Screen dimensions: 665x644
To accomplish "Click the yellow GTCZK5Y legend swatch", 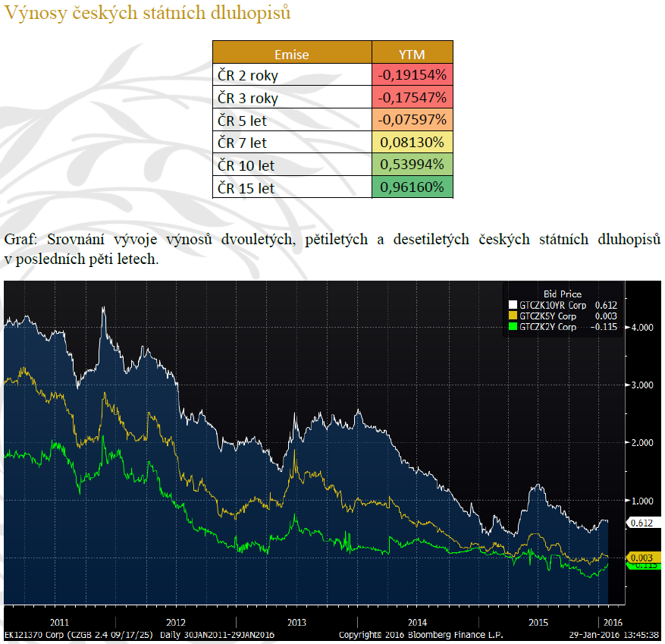I will (x=512, y=316).
